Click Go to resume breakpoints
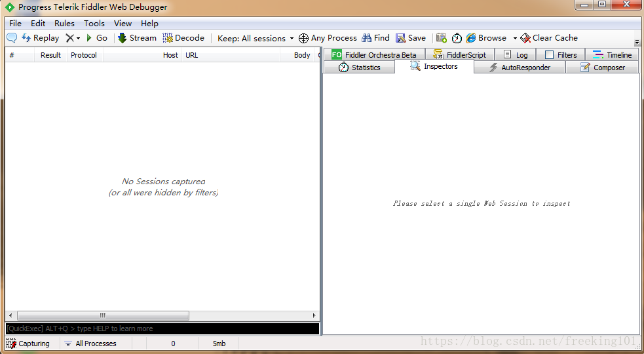The height and width of the screenshot is (354, 644). coord(97,38)
